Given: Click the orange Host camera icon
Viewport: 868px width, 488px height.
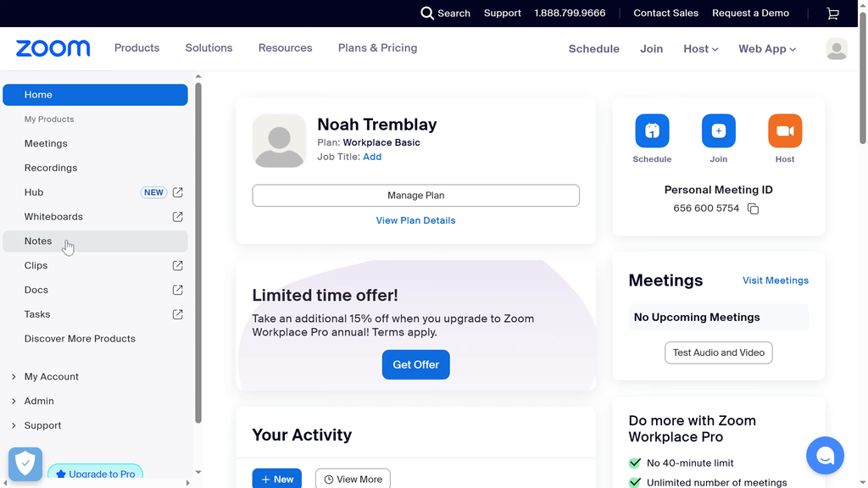Looking at the screenshot, I should (x=785, y=131).
